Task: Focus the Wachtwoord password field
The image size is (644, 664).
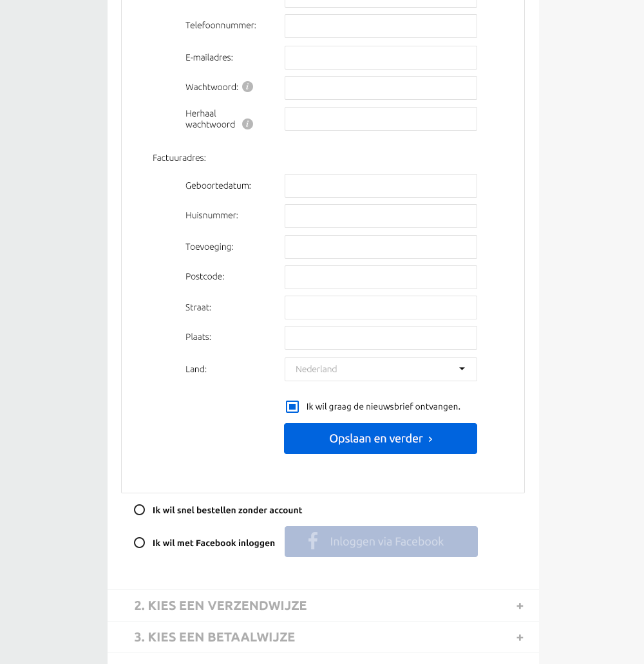Action: pos(381,88)
